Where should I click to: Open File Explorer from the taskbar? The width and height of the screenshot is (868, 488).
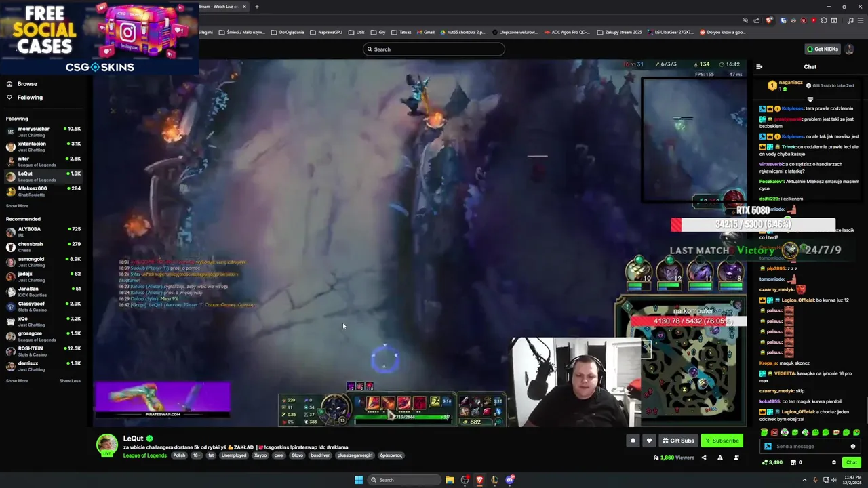(x=450, y=480)
